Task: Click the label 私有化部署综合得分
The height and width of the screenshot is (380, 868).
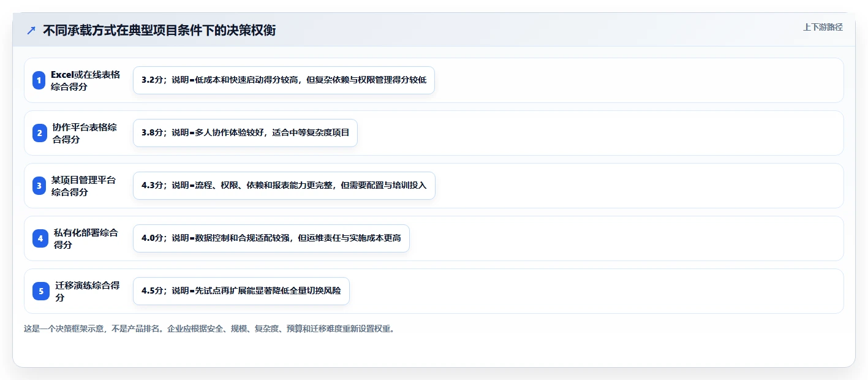Action: pyautogui.click(x=86, y=238)
